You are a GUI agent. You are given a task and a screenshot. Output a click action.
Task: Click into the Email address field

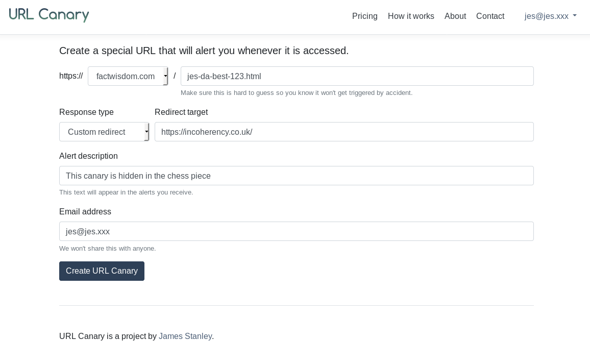point(296,231)
